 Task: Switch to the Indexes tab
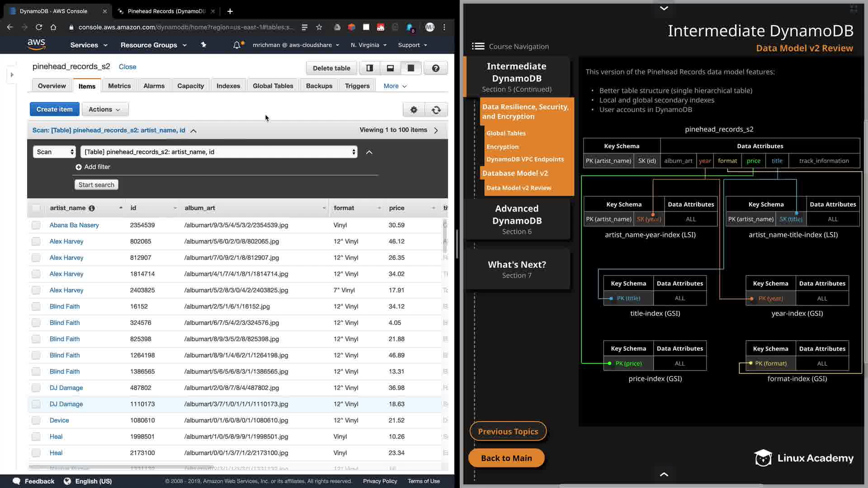(x=228, y=86)
